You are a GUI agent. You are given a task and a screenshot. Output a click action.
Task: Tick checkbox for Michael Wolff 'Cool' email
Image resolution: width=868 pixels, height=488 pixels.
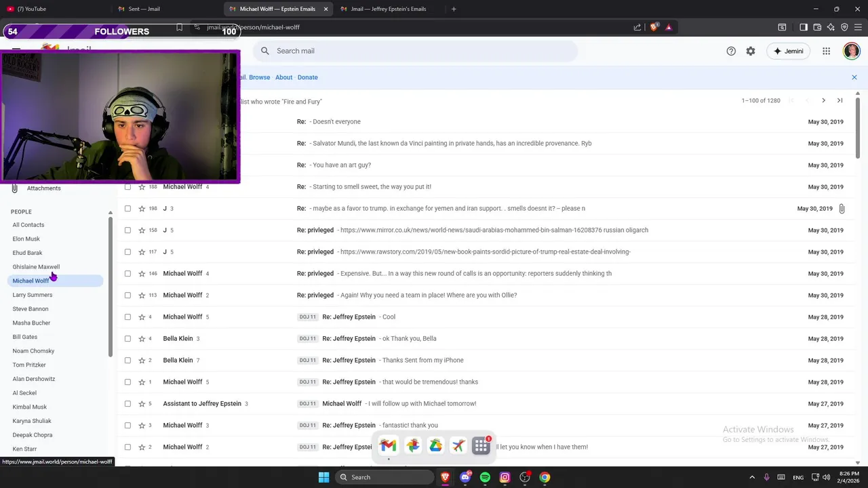(127, 317)
